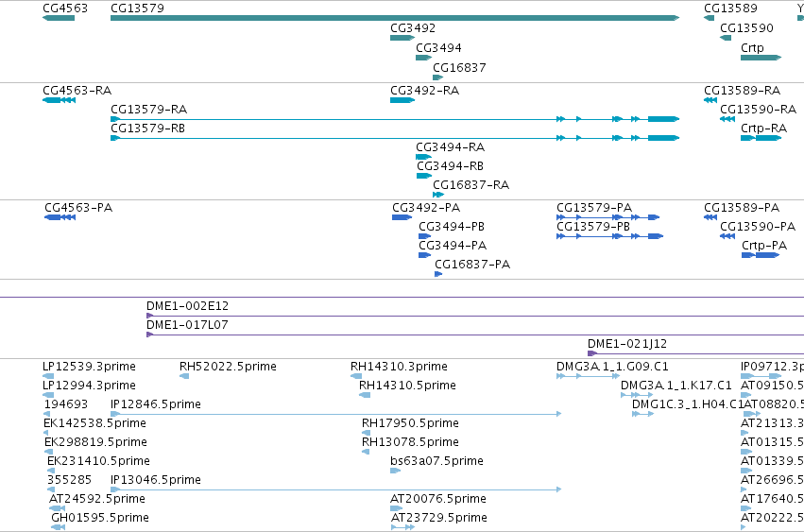Click the bs63a07.5prime EST glyph
The image size is (804, 532).
click(x=395, y=471)
